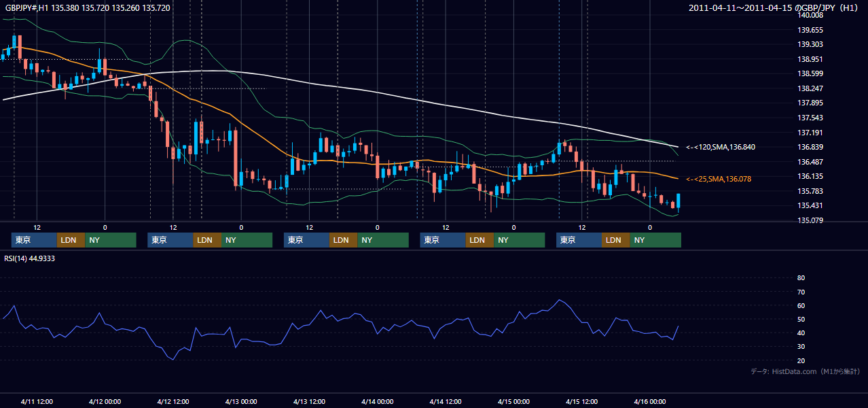The image size is (868, 408).
Task: Click RSI scale level 40
Action: pos(801,333)
